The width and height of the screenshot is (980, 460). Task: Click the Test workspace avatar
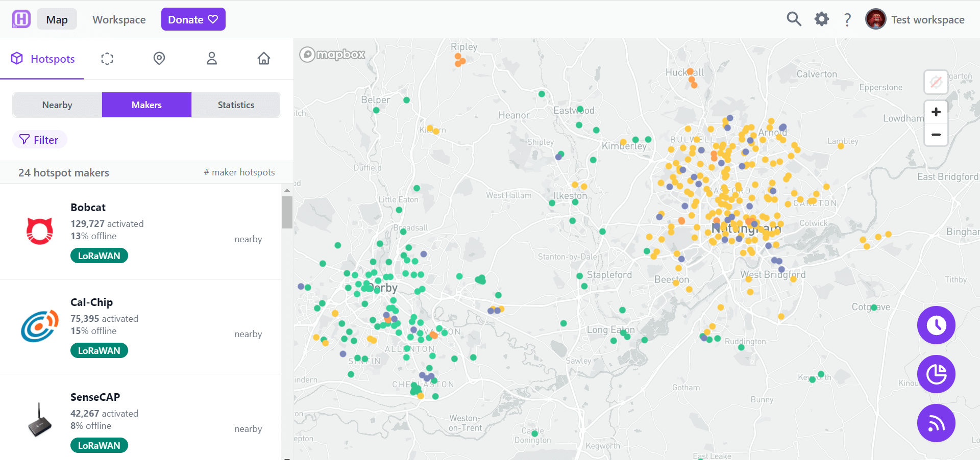(x=876, y=19)
